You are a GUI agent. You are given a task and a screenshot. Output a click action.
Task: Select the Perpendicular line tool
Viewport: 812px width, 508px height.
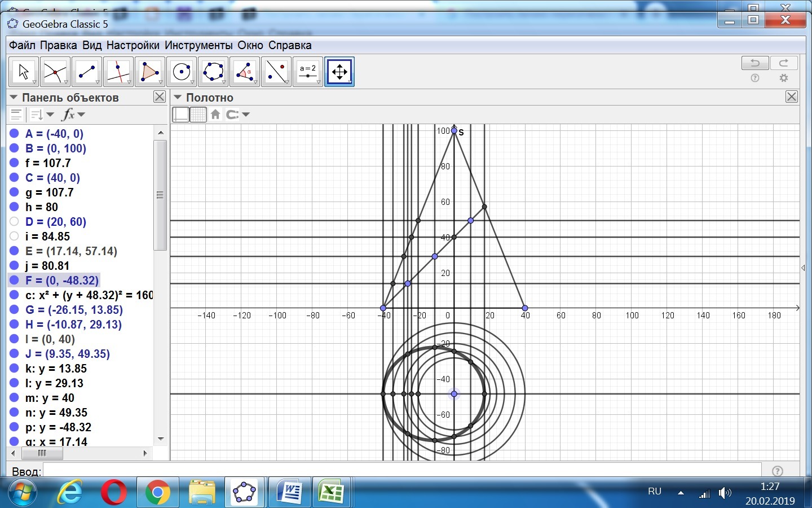118,72
